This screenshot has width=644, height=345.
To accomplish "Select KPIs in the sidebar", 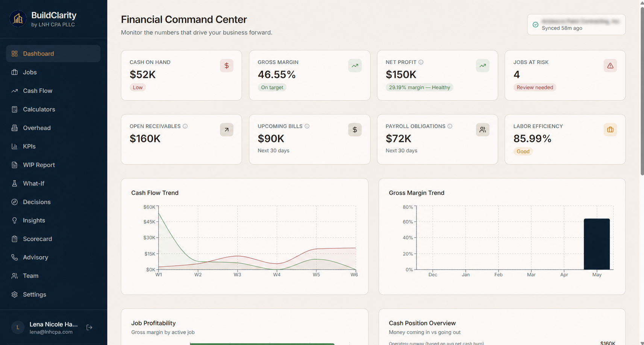I will (53, 146).
